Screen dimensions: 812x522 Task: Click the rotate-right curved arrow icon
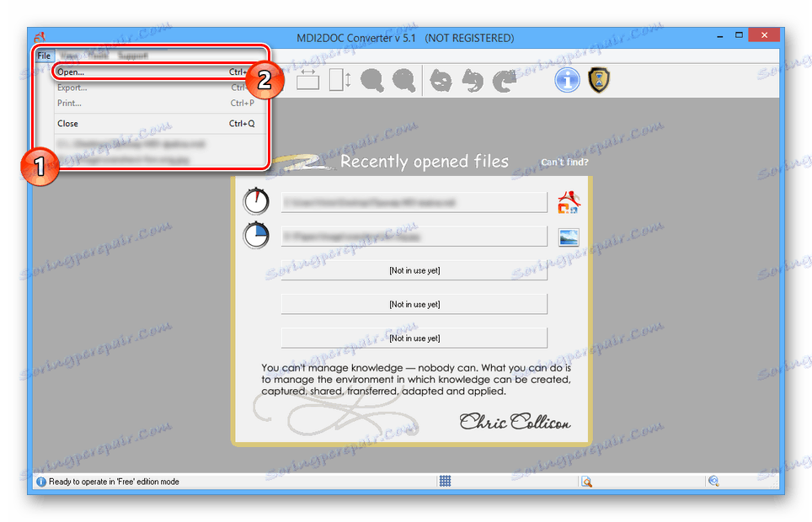point(505,81)
